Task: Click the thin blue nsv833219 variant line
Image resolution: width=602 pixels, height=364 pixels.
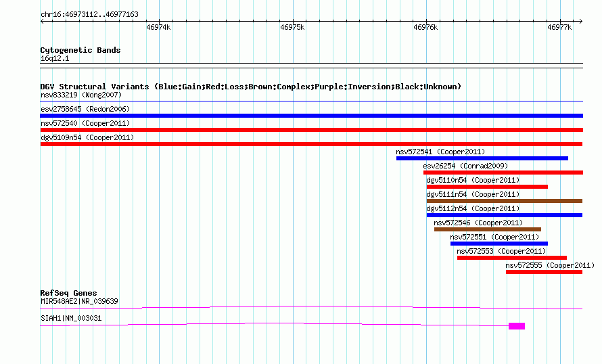Action: point(311,101)
